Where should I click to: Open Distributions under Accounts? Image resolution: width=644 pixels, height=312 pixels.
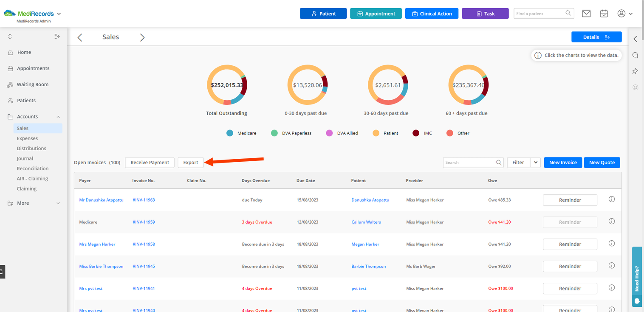(31, 149)
